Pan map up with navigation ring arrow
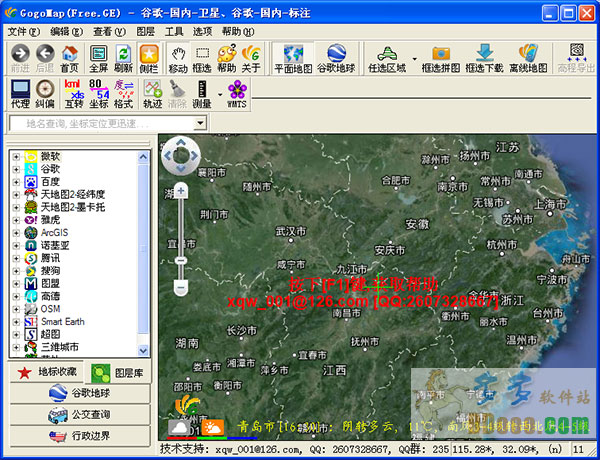This screenshot has height=460, width=600. point(181,143)
